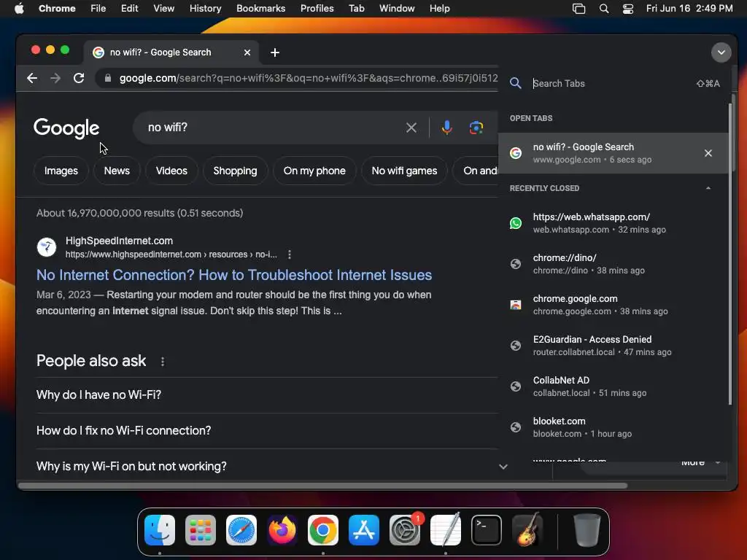Expand 'Why do I have no Wi-Fi?' question

(267, 395)
